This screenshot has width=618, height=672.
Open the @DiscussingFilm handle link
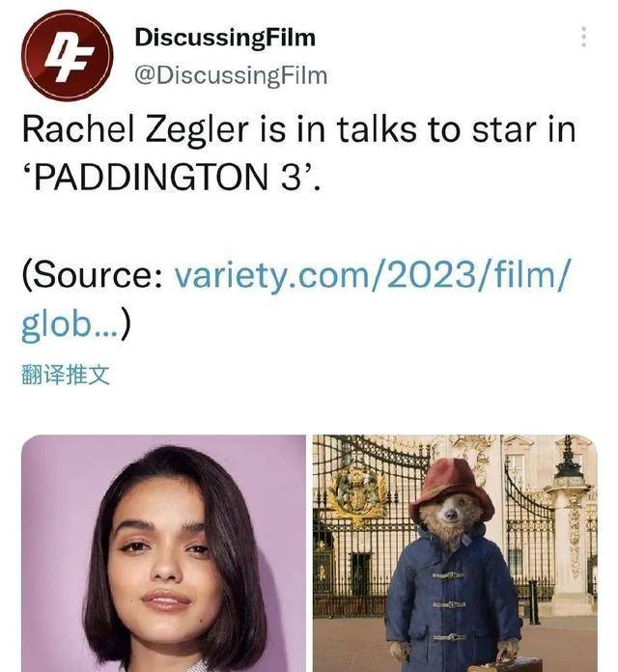tap(231, 76)
